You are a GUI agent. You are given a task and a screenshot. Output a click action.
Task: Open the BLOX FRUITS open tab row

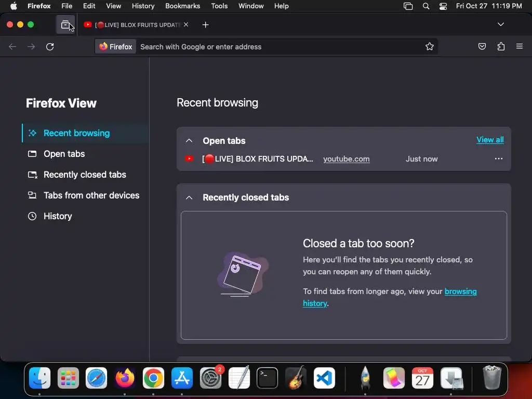coord(344,159)
